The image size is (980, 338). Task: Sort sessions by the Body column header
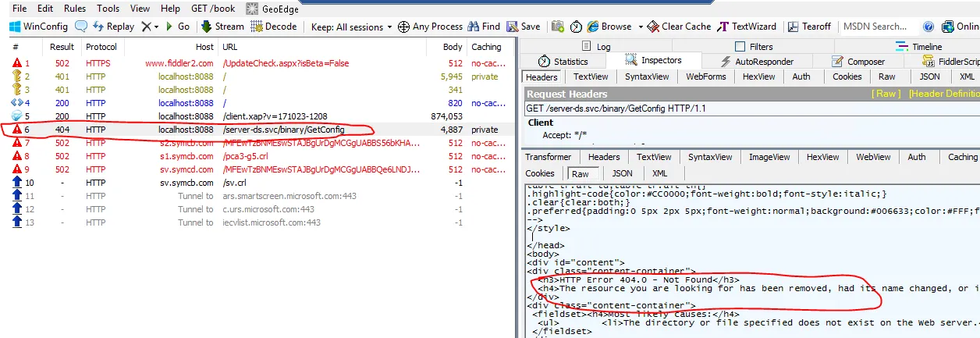tap(451, 47)
